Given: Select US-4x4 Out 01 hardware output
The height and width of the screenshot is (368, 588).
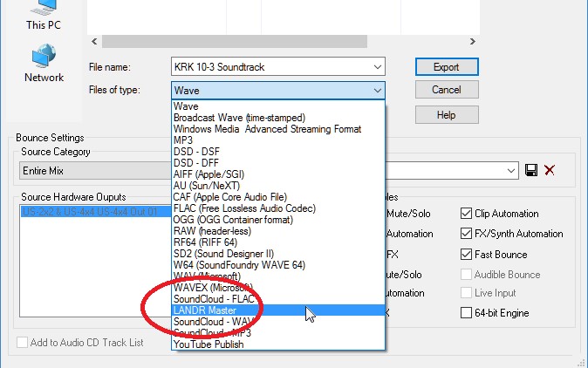Looking at the screenshot, I should click(96, 212).
